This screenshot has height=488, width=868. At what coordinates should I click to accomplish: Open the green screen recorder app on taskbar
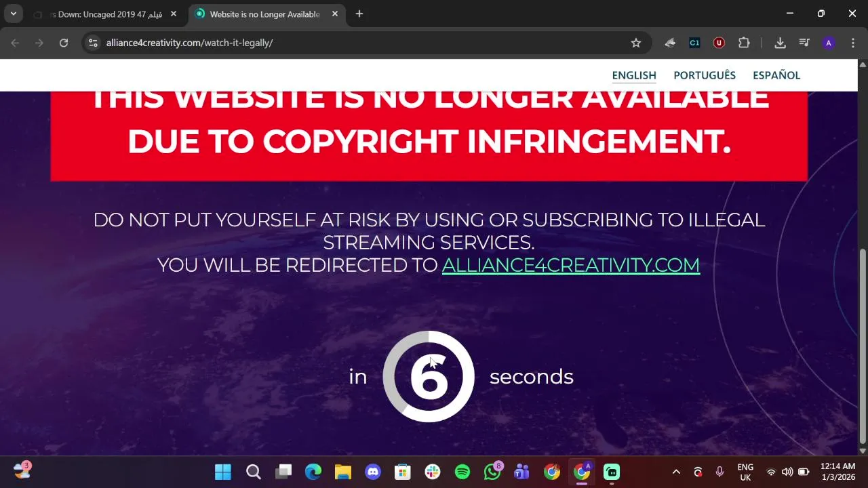pos(612,472)
